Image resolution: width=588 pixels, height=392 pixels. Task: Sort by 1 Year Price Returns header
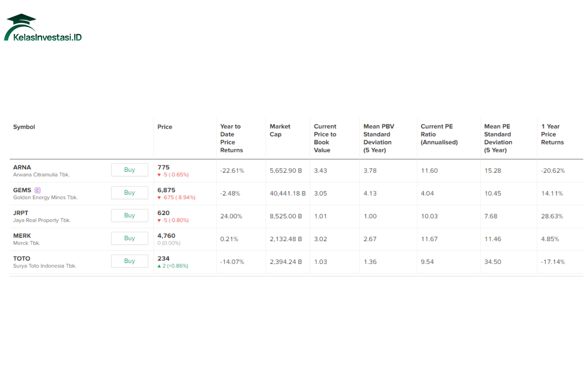(552, 134)
